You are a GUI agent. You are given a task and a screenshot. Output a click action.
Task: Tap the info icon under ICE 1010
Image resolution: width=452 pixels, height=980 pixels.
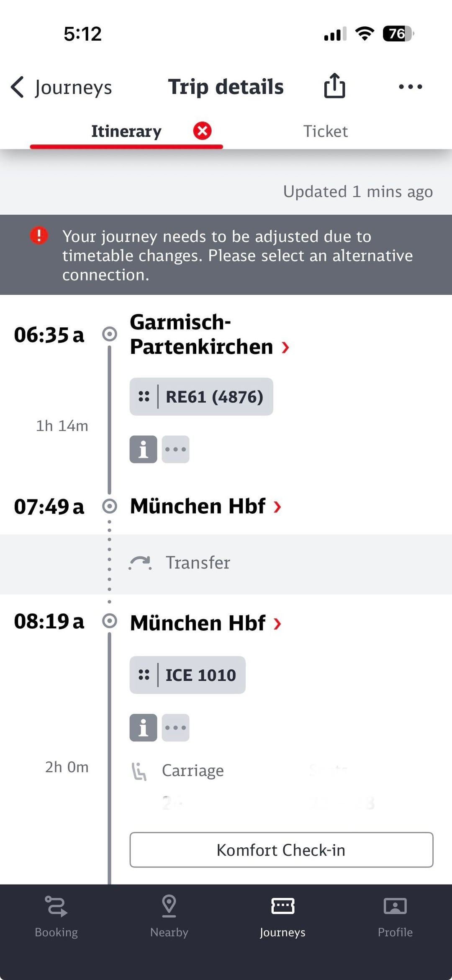(x=143, y=728)
